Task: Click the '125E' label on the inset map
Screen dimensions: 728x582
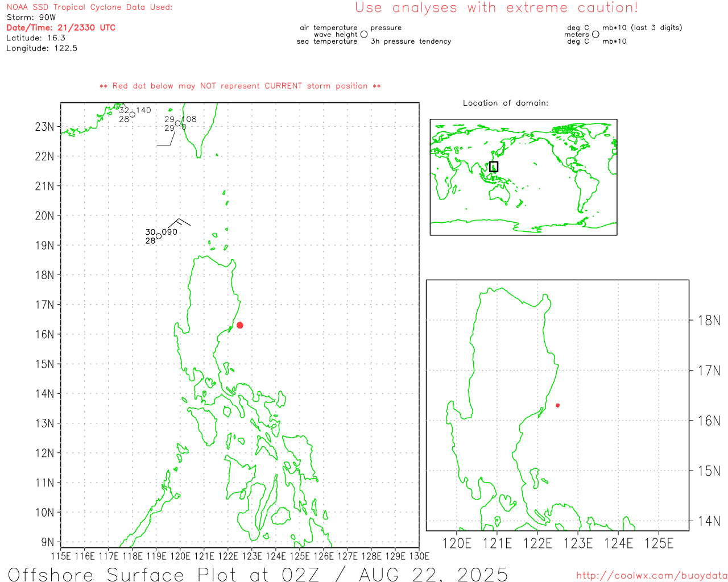Action: [x=659, y=544]
